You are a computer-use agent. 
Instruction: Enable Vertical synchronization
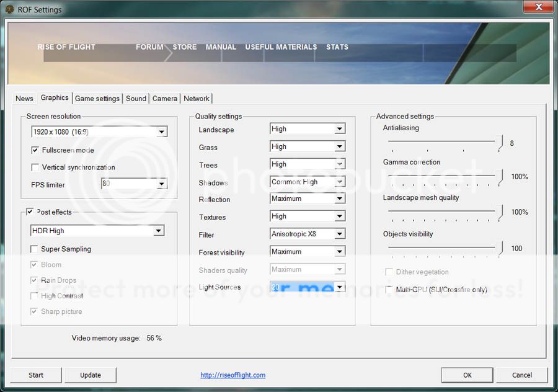click(x=35, y=167)
